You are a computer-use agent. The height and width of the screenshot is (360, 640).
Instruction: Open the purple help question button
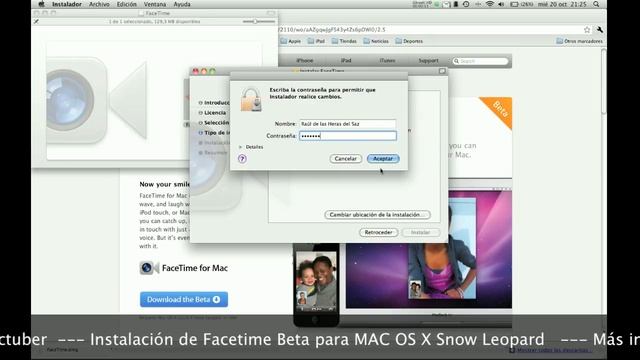(242, 159)
